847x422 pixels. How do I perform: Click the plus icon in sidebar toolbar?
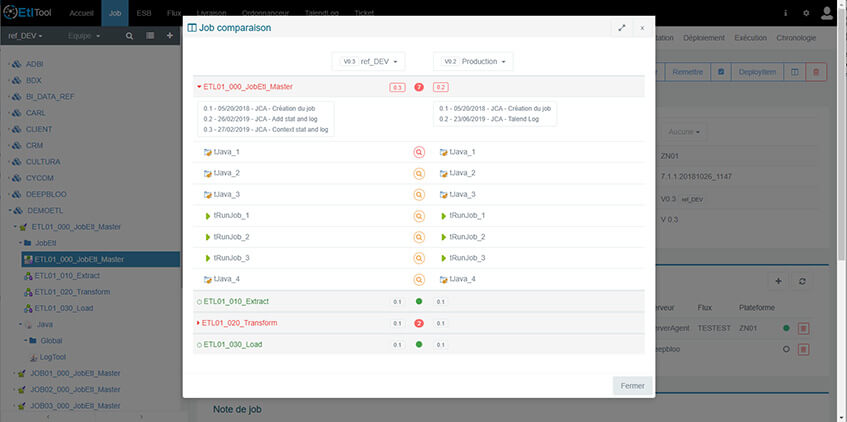point(170,36)
